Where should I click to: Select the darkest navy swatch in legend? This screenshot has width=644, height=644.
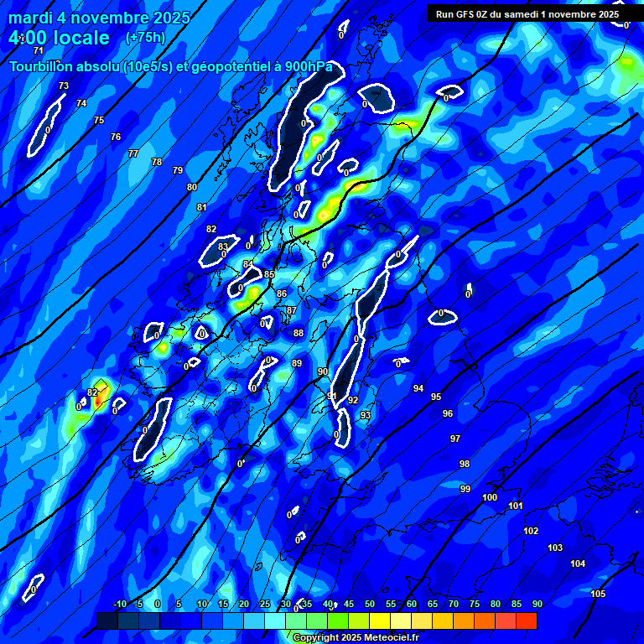[107, 621]
